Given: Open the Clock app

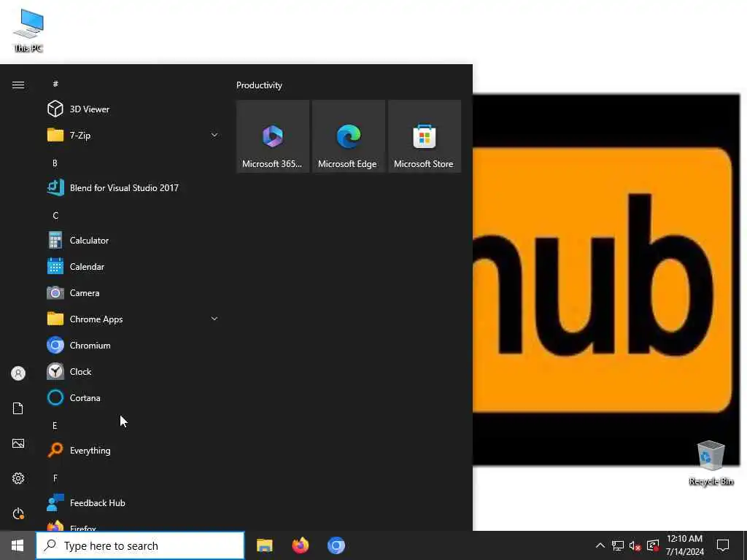Looking at the screenshot, I should [133, 371].
